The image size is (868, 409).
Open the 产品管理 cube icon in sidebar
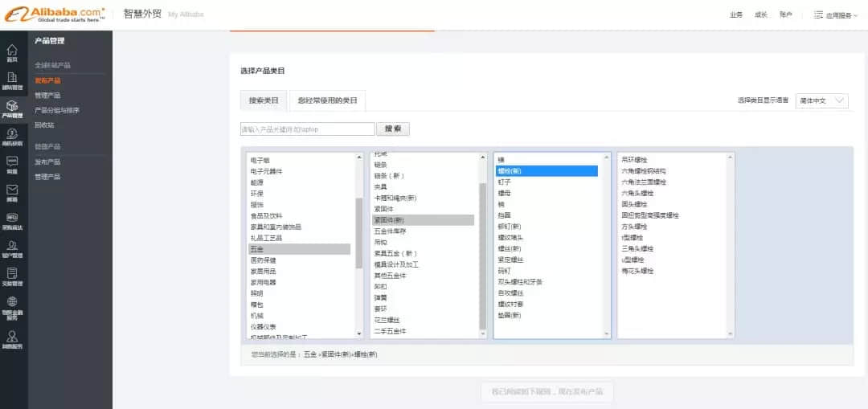(x=12, y=108)
